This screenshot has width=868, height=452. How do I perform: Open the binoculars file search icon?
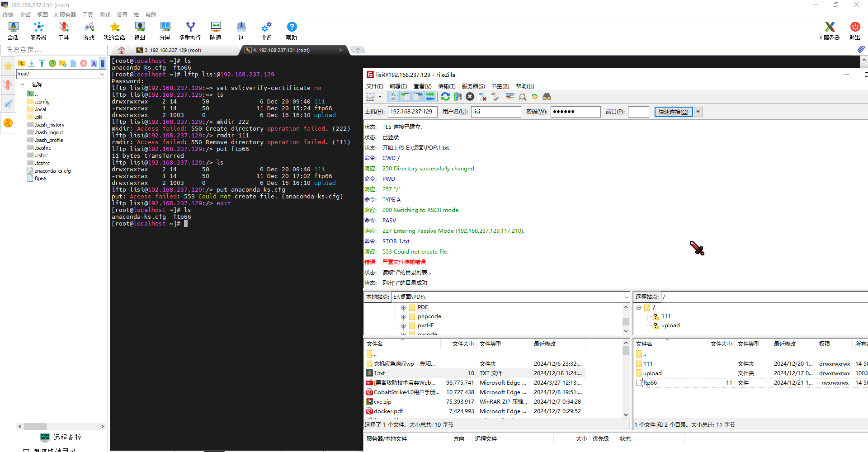pyautogui.click(x=547, y=97)
